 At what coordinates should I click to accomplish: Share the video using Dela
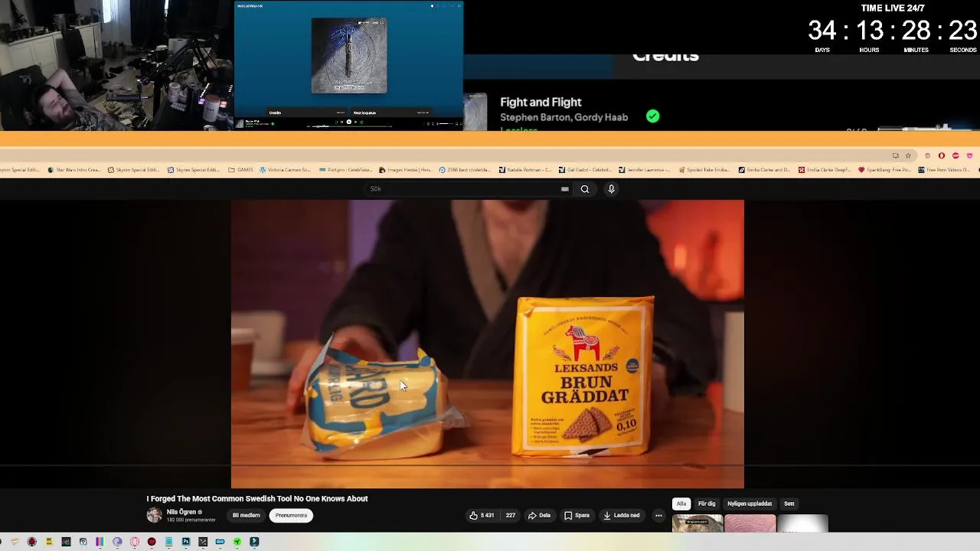(539, 516)
